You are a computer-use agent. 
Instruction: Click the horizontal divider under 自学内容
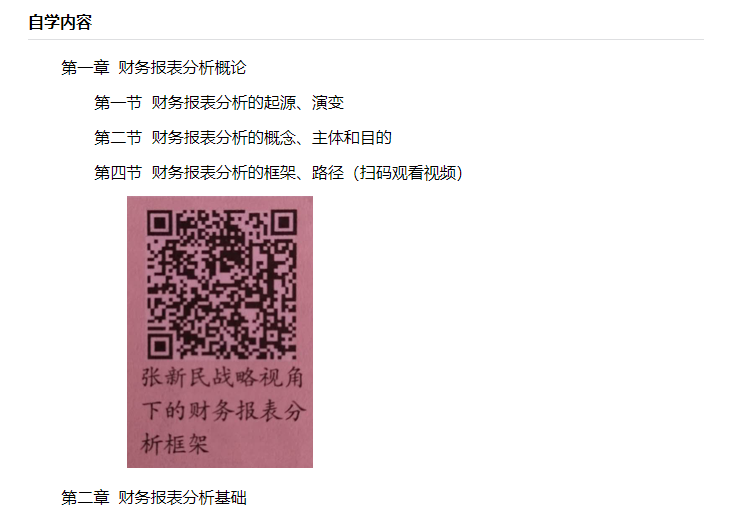pyautogui.click(x=366, y=40)
